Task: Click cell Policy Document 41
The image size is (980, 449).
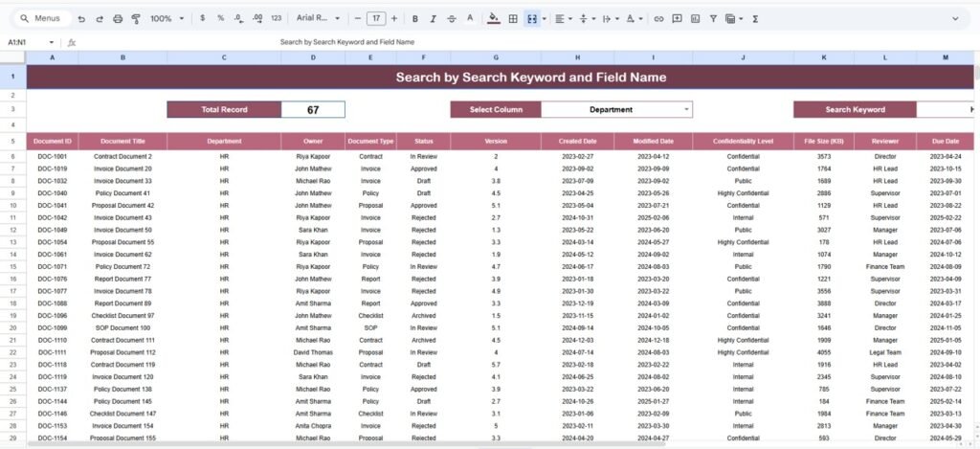Action: click(x=122, y=193)
